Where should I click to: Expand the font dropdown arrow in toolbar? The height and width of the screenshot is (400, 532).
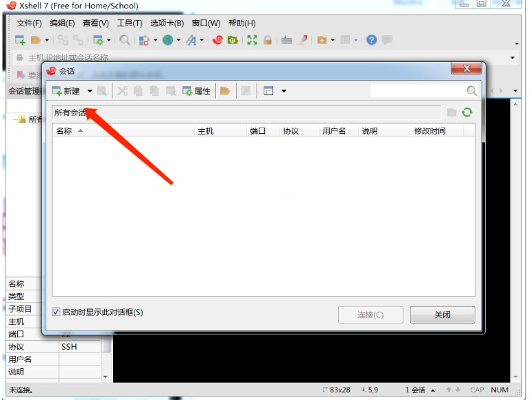(x=201, y=40)
